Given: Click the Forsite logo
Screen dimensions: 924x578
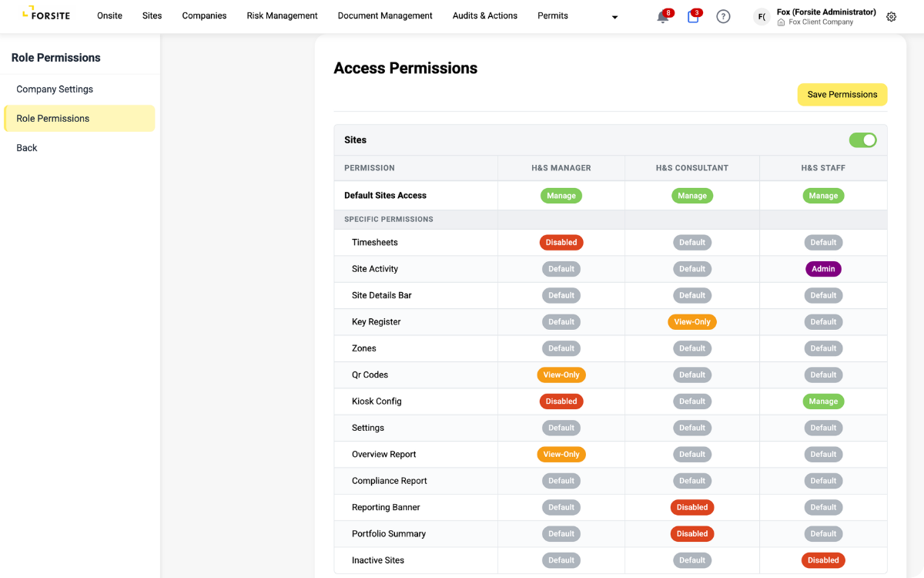Looking at the screenshot, I should [x=46, y=15].
